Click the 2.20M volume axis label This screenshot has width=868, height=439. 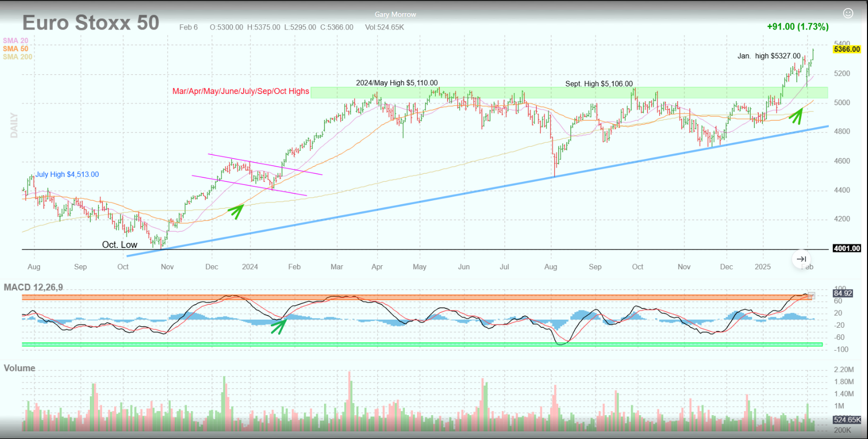(844, 369)
